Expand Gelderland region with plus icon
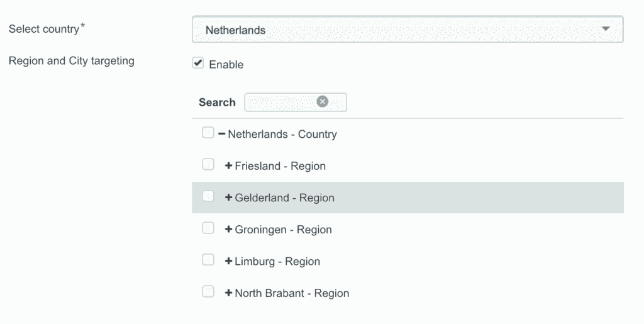Viewport: 644px width, 324px height. coord(228,198)
